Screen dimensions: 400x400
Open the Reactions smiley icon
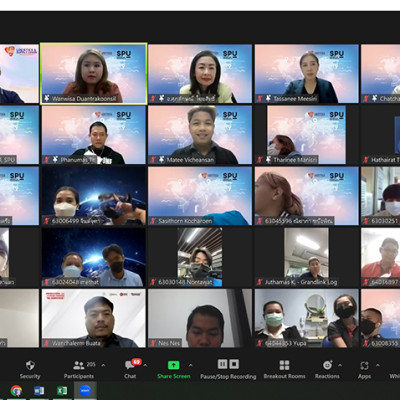pos(327,365)
